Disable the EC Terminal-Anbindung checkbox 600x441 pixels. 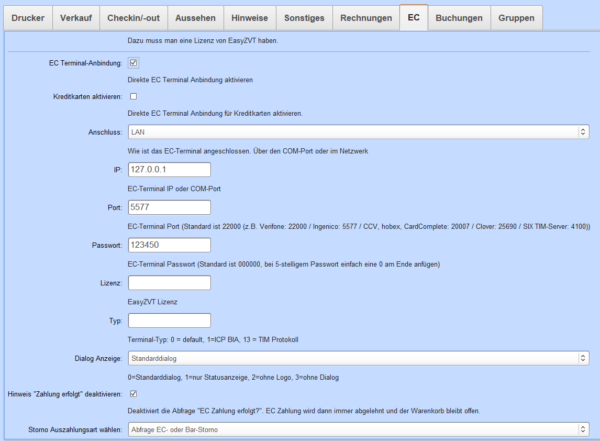[133, 63]
